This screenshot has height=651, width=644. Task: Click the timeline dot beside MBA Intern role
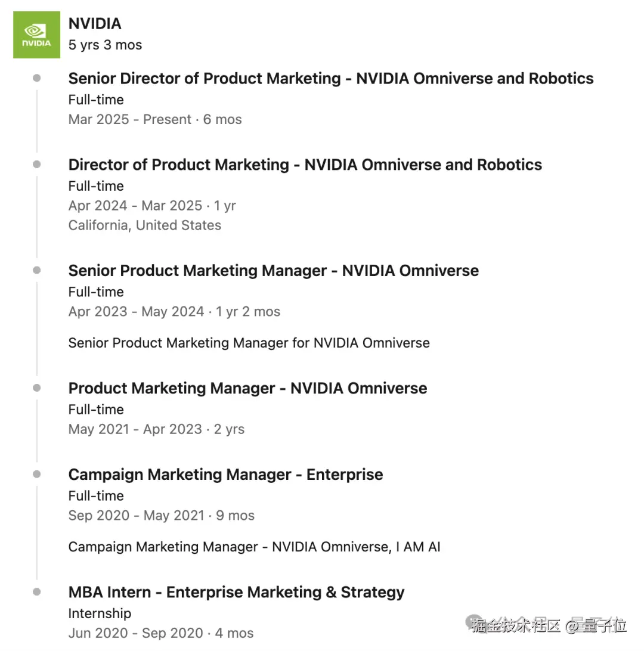[37, 592]
